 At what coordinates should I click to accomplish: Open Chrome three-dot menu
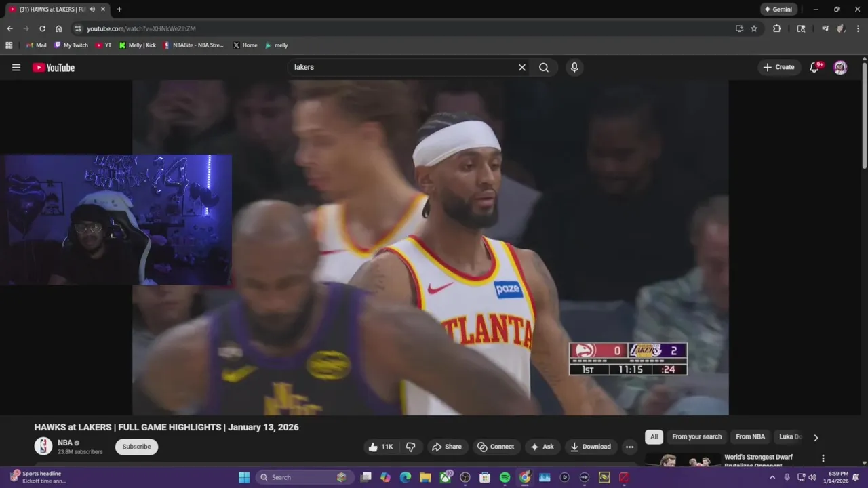(858, 28)
